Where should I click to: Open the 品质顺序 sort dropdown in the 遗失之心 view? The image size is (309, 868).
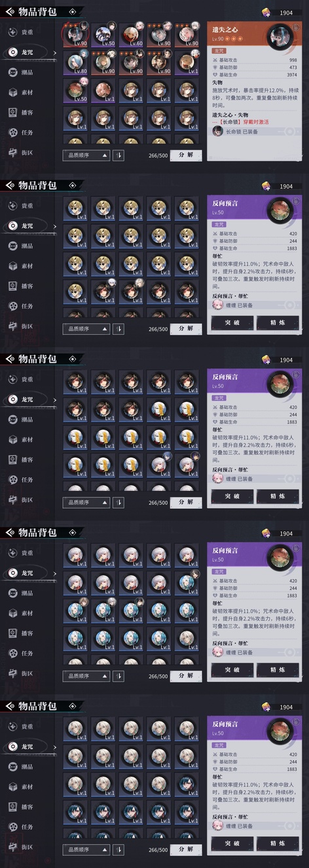(x=86, y=156)
